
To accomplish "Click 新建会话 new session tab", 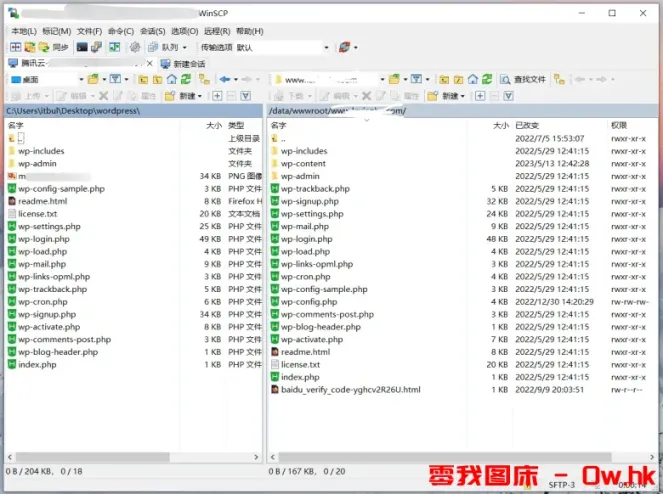I will tap(182, 63).
